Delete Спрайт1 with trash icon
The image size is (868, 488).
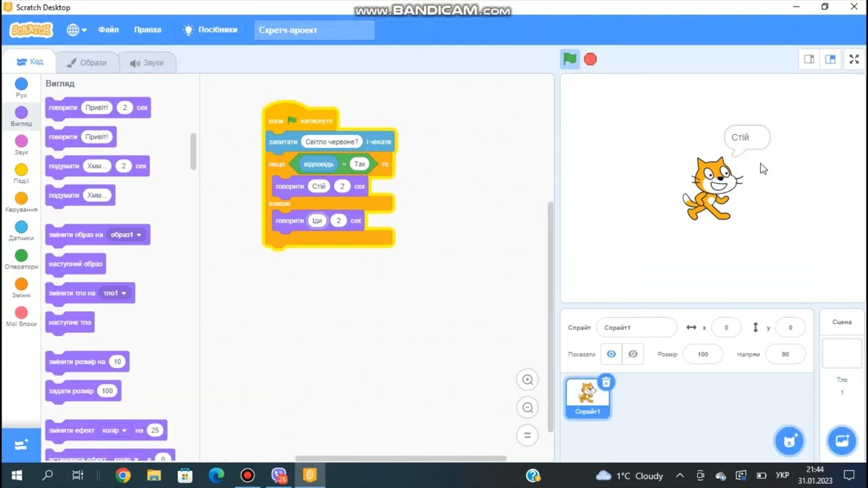pos(606,382)
